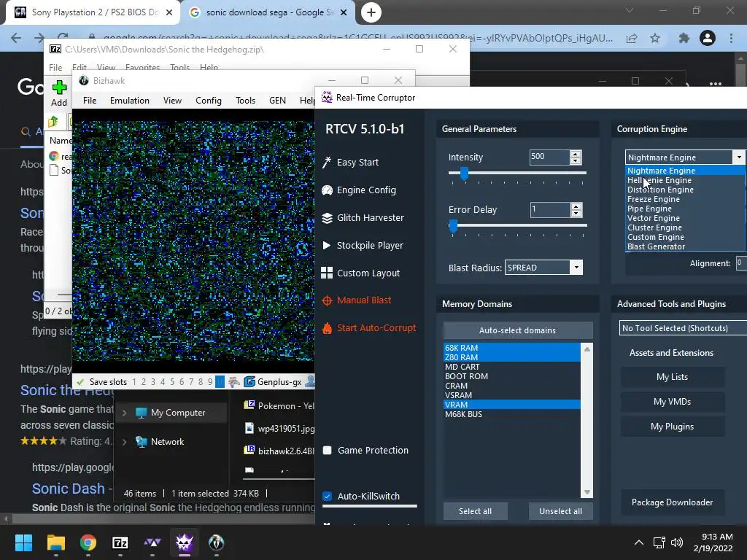Select CRAM memory domain
747x560 pixels.
[511, 386]
